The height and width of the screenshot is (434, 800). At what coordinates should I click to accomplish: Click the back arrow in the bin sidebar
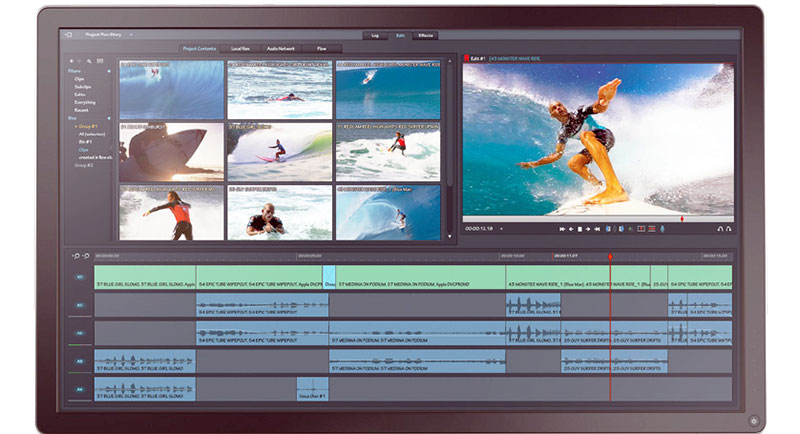[71, 61]
